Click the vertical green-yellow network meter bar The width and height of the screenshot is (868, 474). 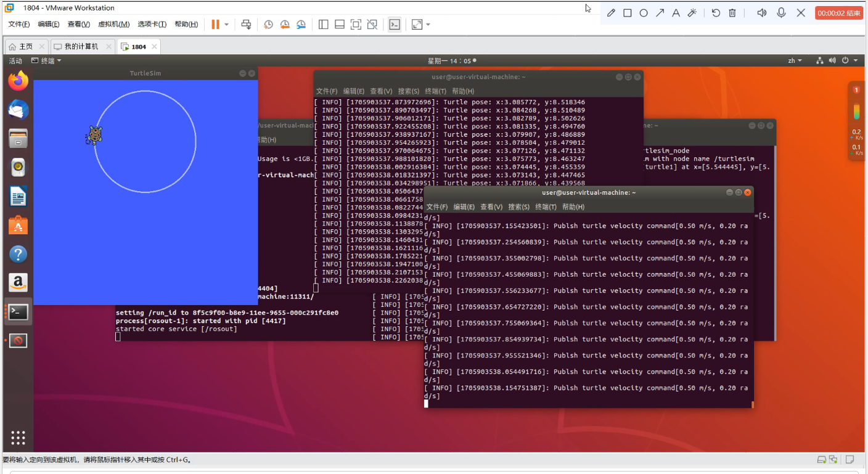[856, 112]
